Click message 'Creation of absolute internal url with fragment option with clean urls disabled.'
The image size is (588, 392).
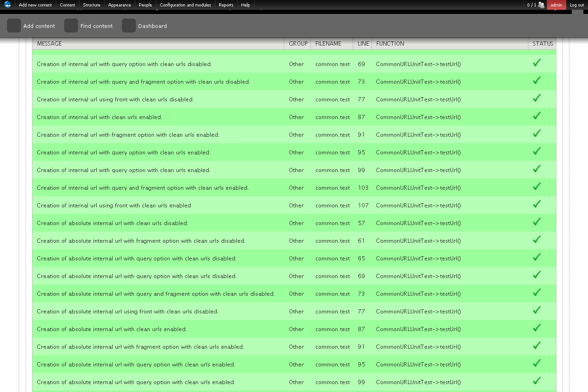coord(141,241)
